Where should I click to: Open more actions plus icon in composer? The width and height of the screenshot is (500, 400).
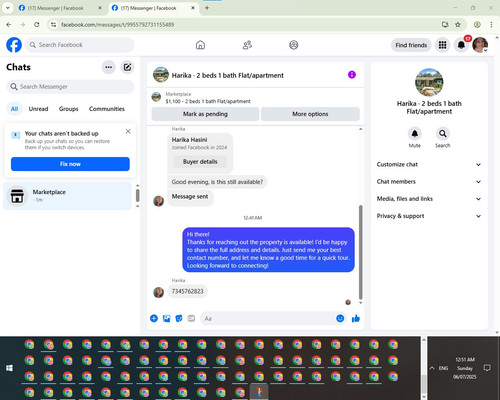[154, 318]
